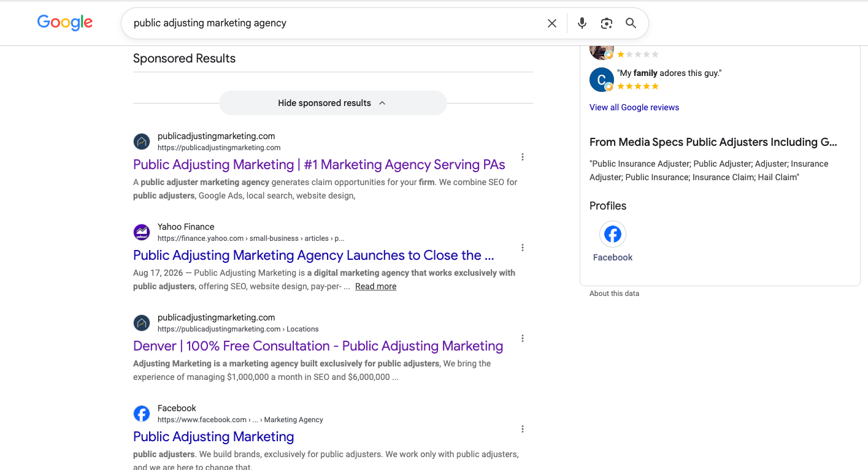
Task: Click first publicadjustingmarketing.com favicon
Action: (142, 142)
